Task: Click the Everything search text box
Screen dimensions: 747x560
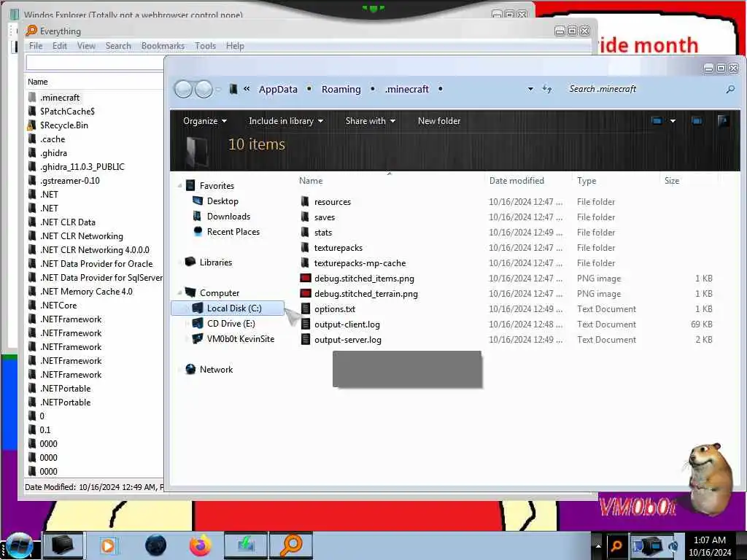Action: click(x=95, y=63)
